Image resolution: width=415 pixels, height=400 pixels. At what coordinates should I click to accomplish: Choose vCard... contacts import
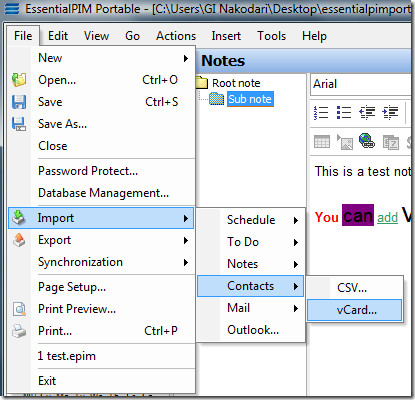pos(355,310)
